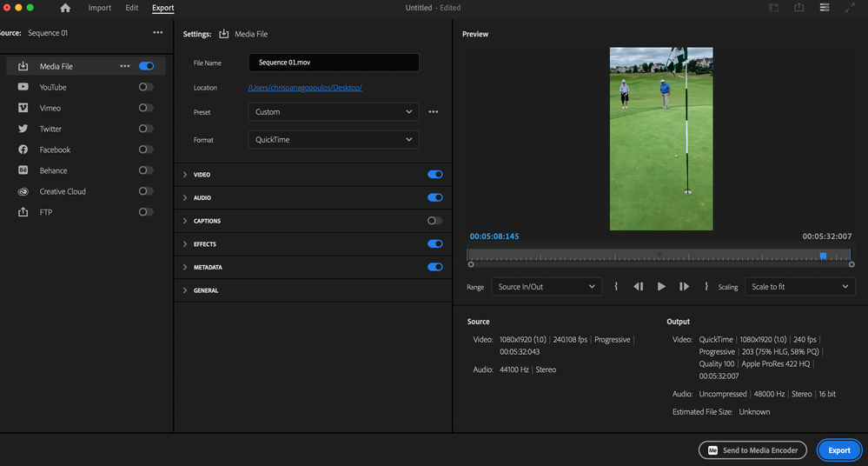Enable the Facebook export toggle
Image resolution: width=868 pixels, height=466 pixels.
146,150
